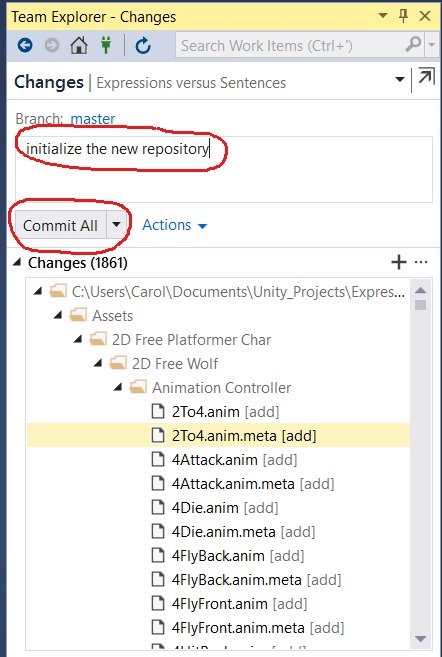Image resolution: width=442 pixels, height=657 pixels.
Task: Click the Back navigation arrow icon
Action: 25,45
